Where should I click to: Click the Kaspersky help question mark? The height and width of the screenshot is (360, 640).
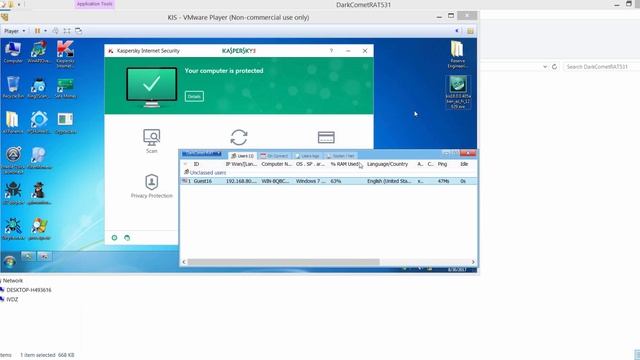(331, 51)
